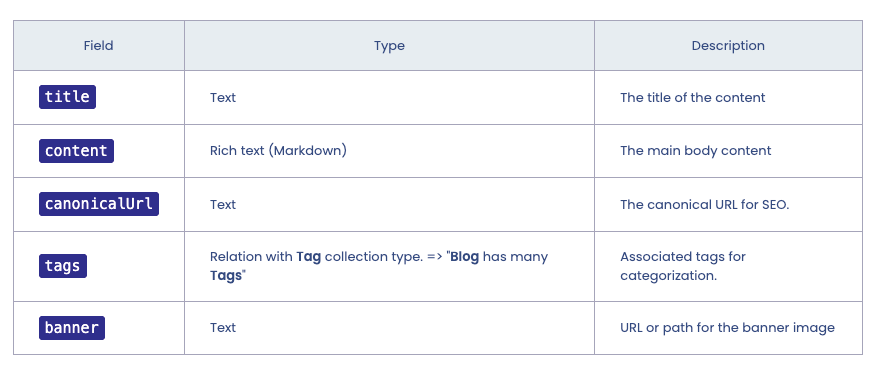
Task: Select 'The title of the content' description
Action: click(692, 98)
